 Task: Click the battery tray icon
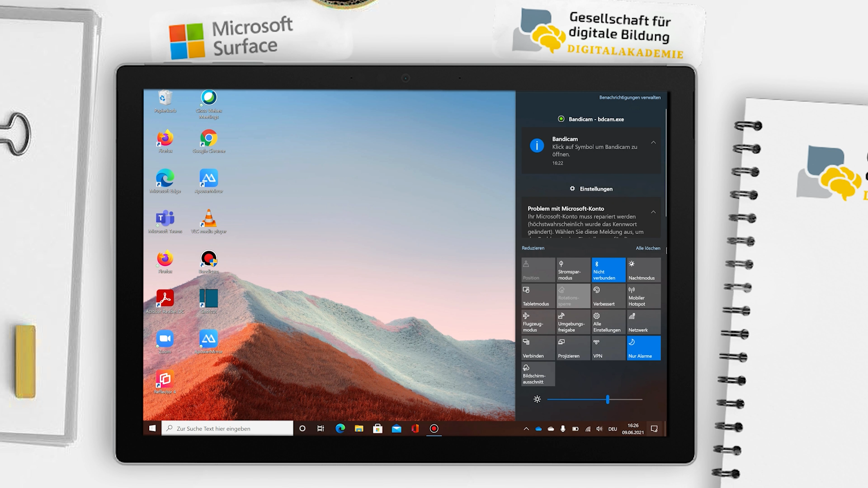pos(575,429)
